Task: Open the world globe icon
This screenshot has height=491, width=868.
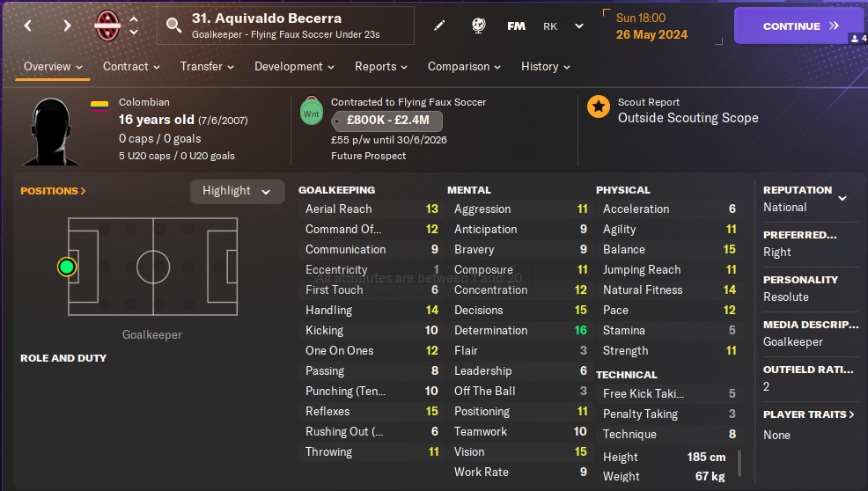Action: pos(478,26)
